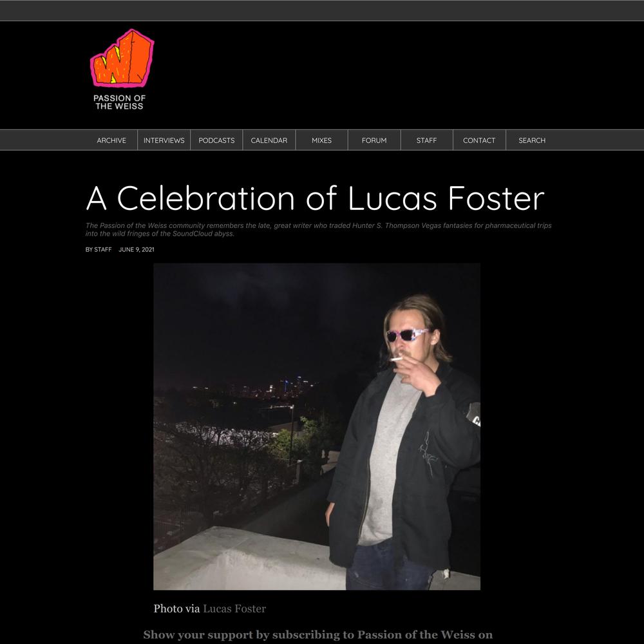This screenshot has height=644, width=644.
Task: Click the subscribe support text below photo
Action: [318, 634]
